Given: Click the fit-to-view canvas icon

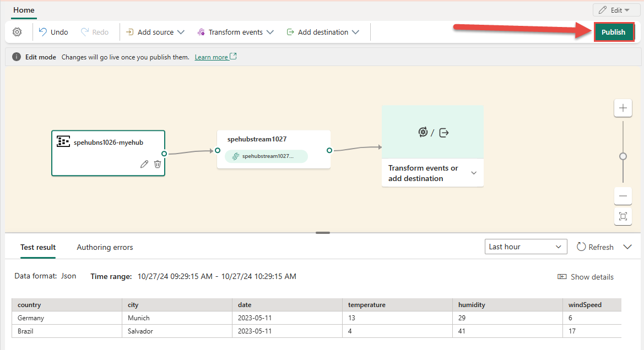Looking at the screenshot, I should 623,216.
